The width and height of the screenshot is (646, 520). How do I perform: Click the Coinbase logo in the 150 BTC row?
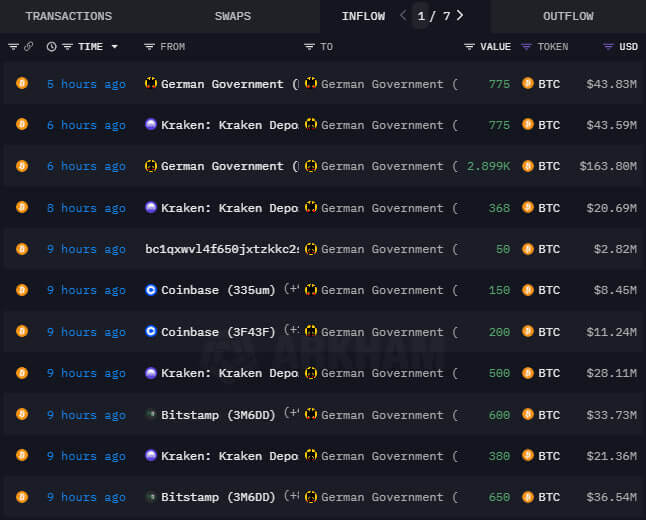(x=151, y=290)
